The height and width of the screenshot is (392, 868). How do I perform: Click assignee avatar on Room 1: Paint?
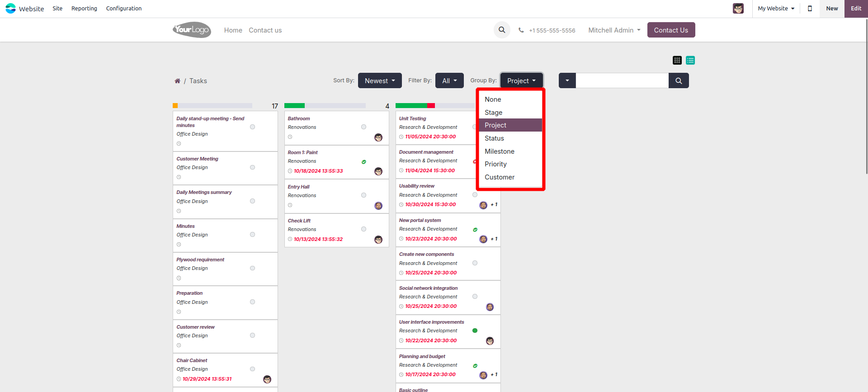(378, 171)
